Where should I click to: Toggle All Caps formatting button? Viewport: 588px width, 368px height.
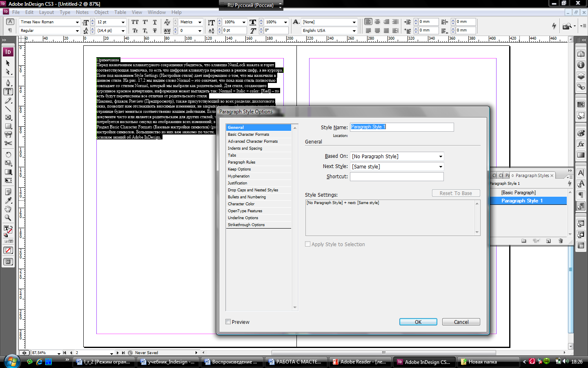point(135,22)
